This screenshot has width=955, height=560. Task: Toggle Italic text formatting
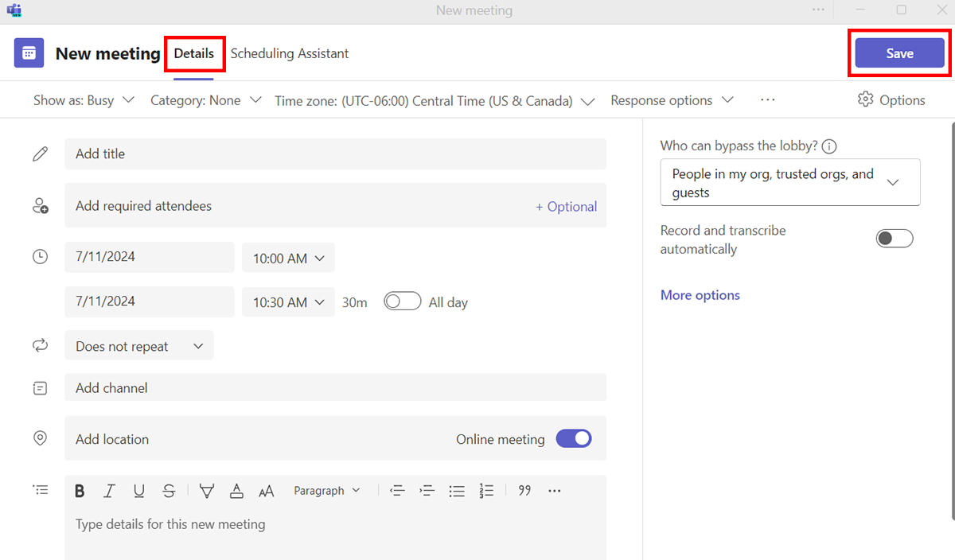click(110, 491)
